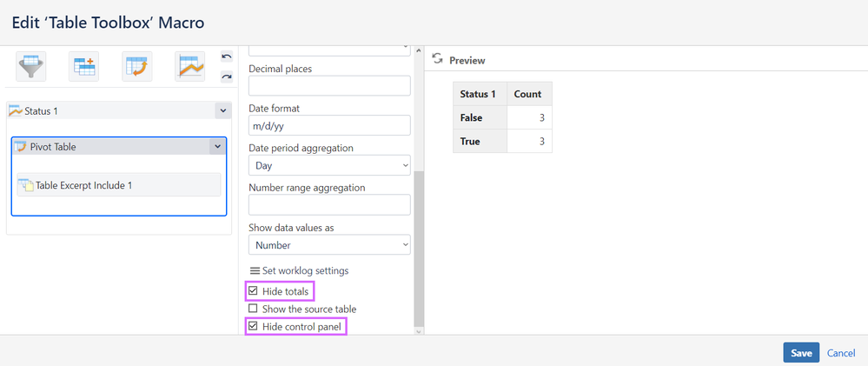This screenshot has height=366, width=868.
Task: Save the Table Toolbox macro
Action: [x=801, y=353]
